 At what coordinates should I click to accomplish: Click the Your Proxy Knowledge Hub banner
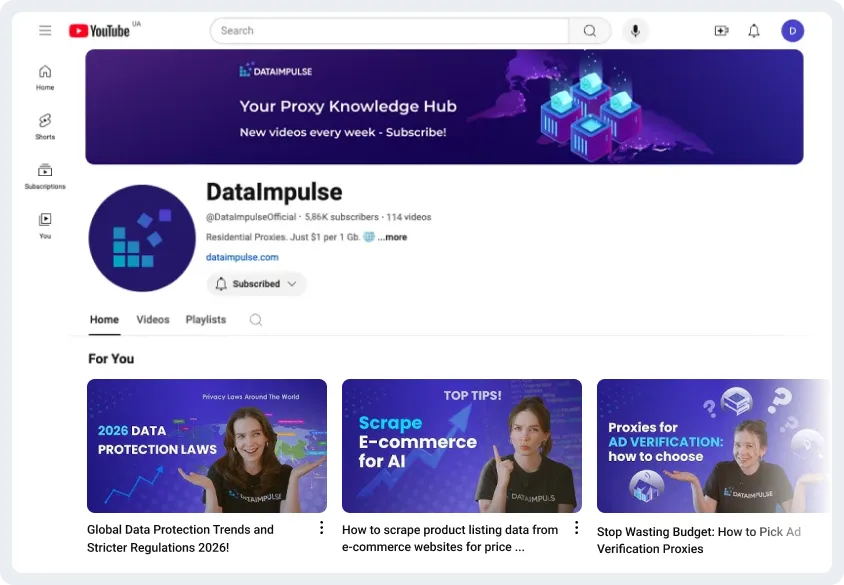click(444, 107)
